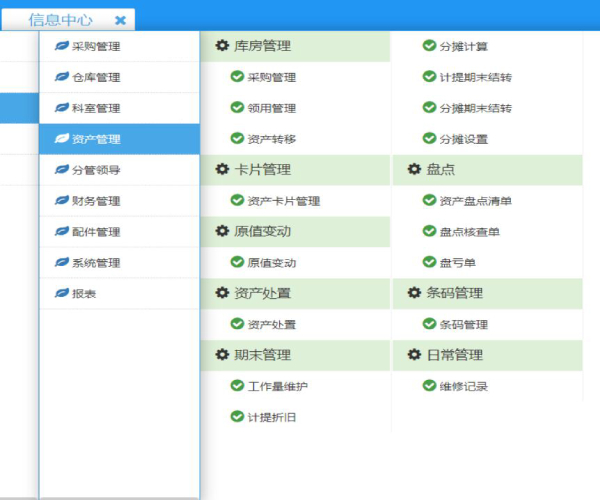
Task: Click the green check beside 计提折旧
Action: [237, 417]
